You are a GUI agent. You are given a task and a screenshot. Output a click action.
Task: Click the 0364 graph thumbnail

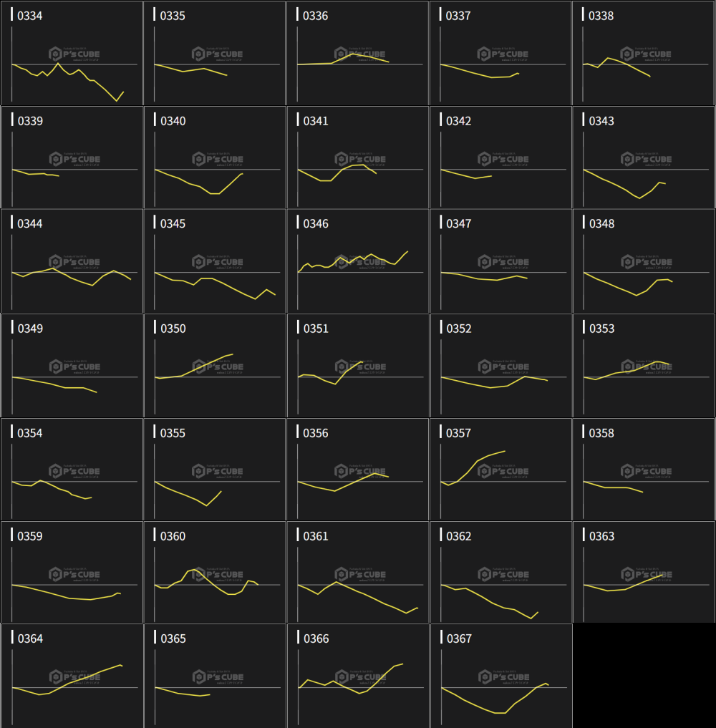[72, 676]
